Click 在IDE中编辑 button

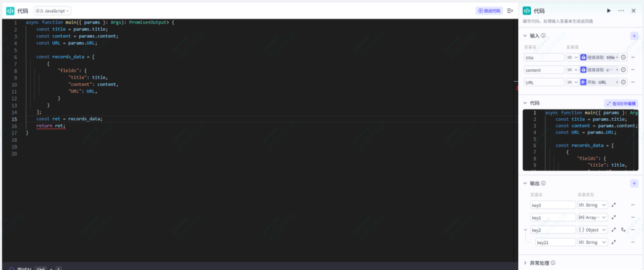tap(621, 104)
